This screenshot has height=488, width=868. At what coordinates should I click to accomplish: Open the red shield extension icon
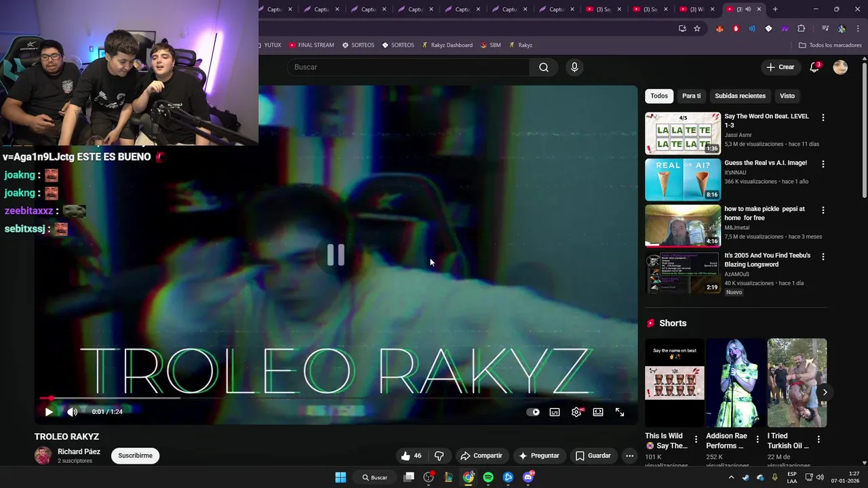[x=736, y=28]
